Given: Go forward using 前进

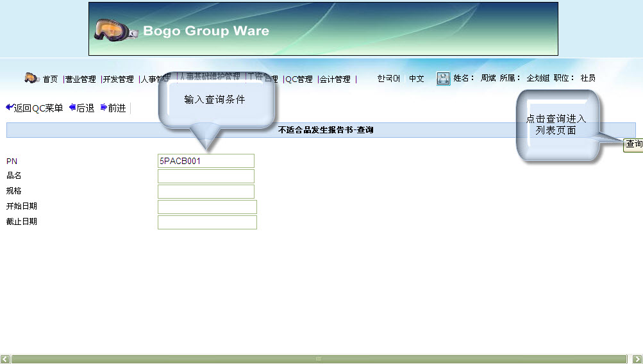Looking at the screenshot, I should tap(117, 108).
